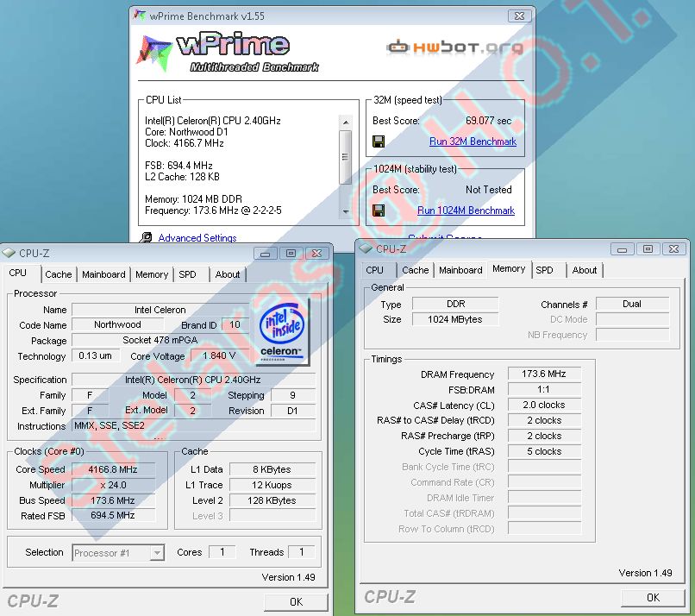Screen dimensions: 695x616
Task: Click the Specification Celeron 2.40GHz field
Action: click(194, 380)
